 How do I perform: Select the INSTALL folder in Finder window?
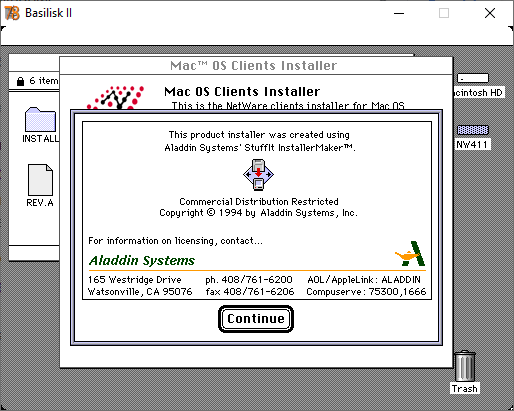point(40,119)
